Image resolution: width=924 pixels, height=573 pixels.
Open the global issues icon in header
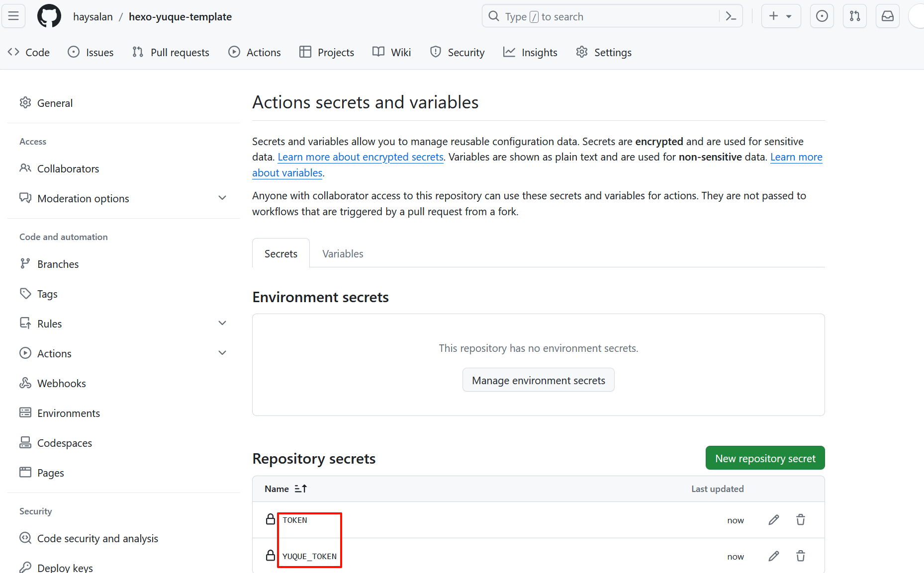(x=822, y=16)
